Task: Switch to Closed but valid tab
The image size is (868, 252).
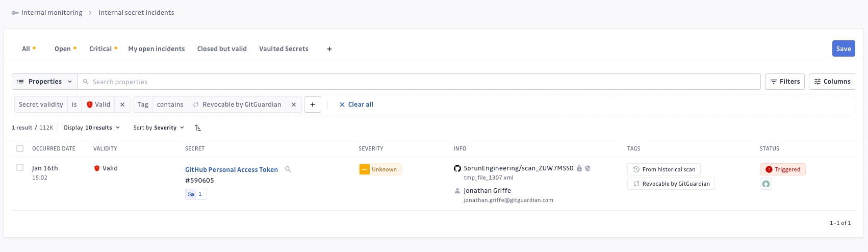Action: (x=222, y=49)
